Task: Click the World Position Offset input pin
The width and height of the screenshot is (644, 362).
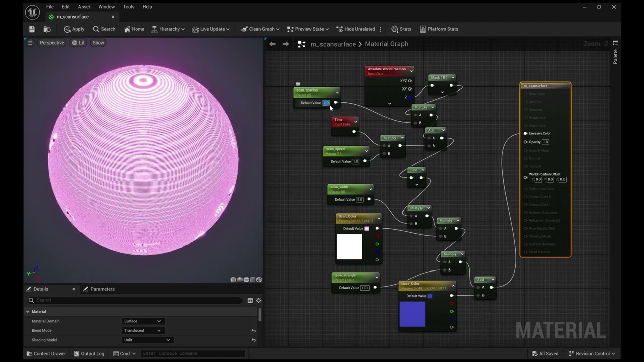Action: click(x=526, y=177)
